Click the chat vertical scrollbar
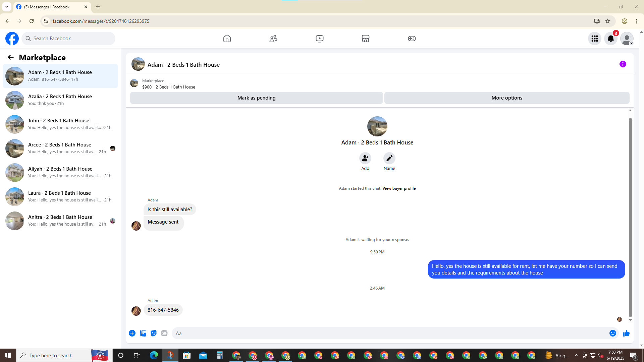 click(630, 217)
